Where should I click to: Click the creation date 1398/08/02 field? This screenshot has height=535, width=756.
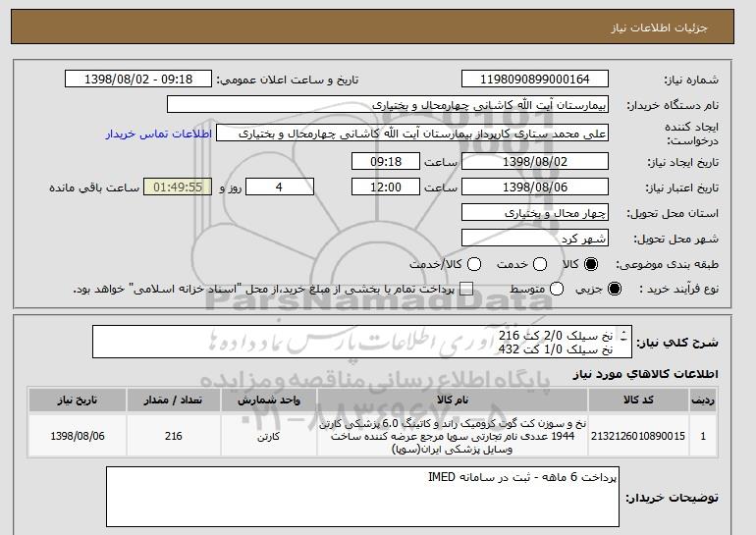[535, 161]
